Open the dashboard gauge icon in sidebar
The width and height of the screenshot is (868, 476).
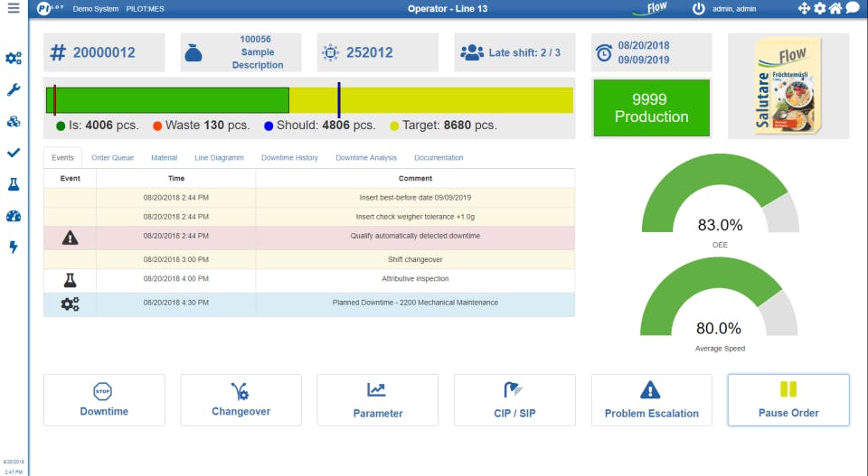tap(14, 216)
